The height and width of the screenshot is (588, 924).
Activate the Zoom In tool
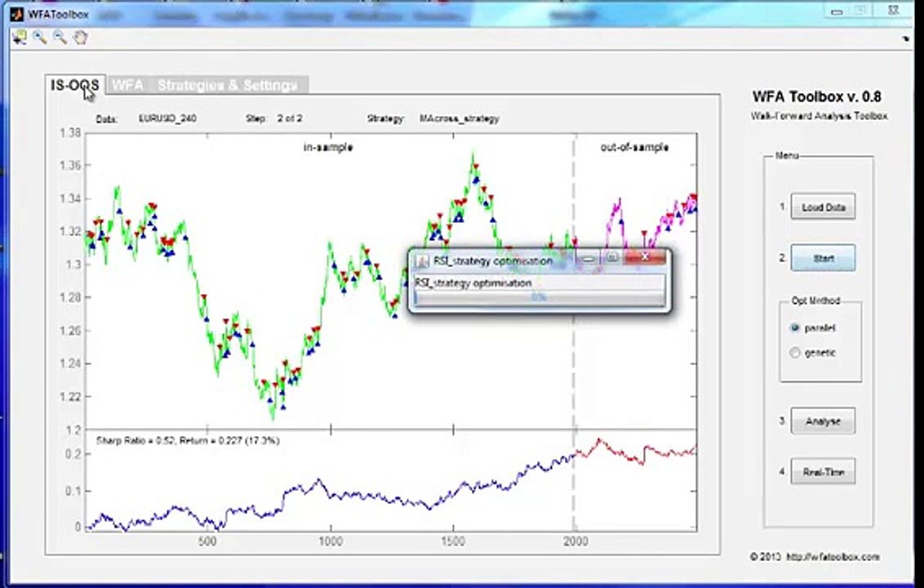click(39, 38)
